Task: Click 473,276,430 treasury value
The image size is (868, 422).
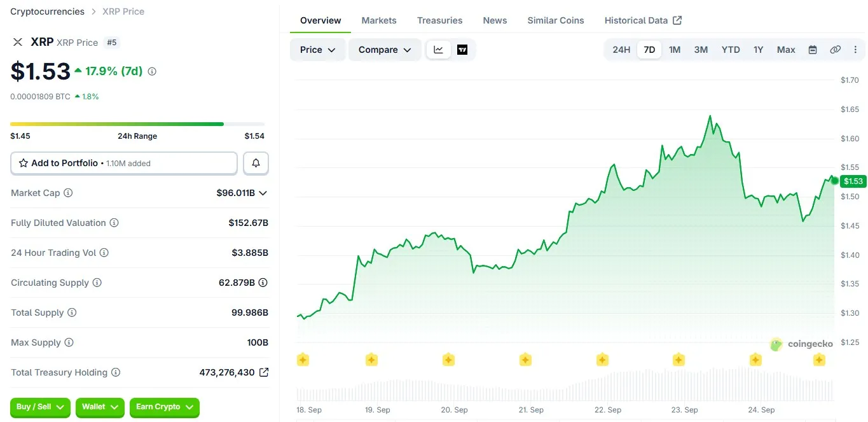Action: pos(227,372)
